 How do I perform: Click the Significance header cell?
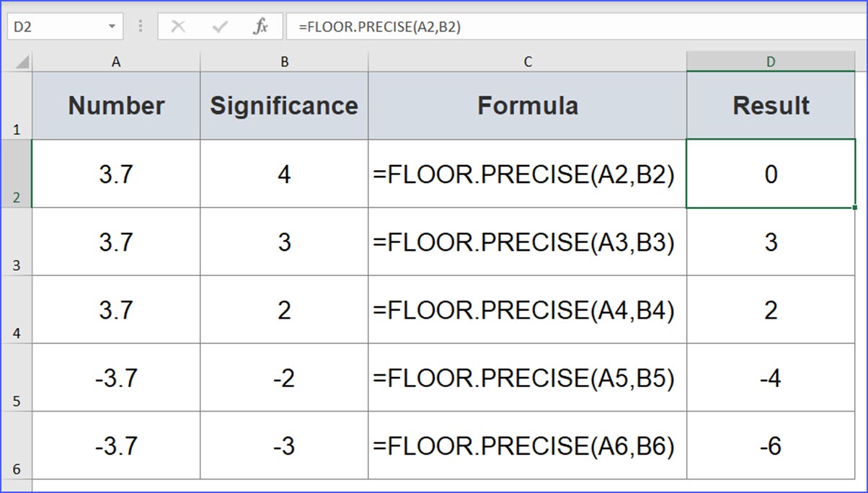point(284,106)
